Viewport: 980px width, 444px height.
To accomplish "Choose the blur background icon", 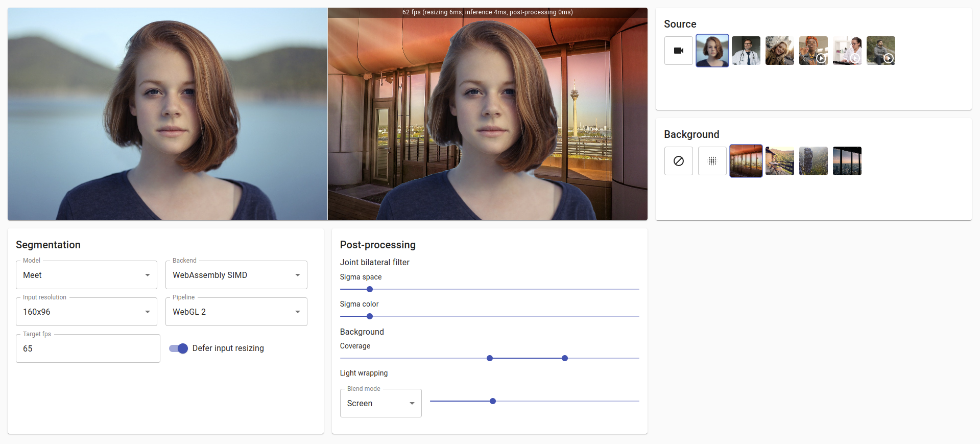I will click(x=712, y=161).
